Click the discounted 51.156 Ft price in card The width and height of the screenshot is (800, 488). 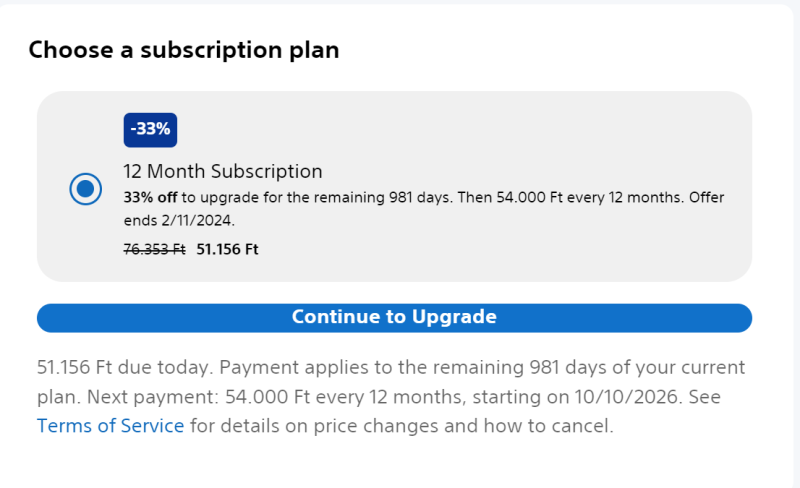(227, 249)
